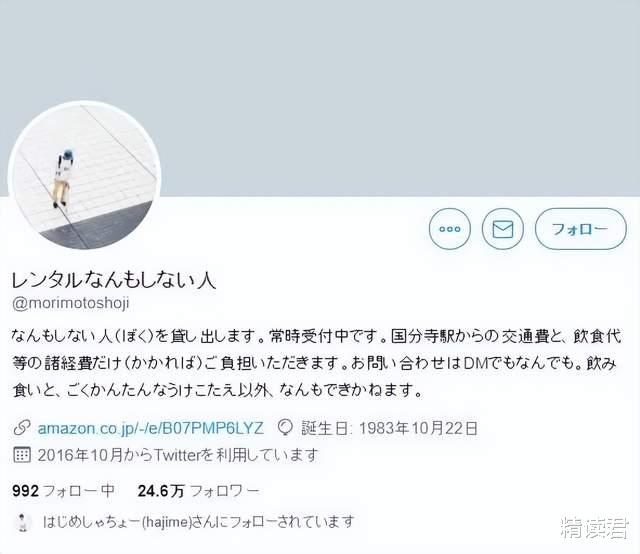Click the @morimotoshoji handle text

point(71,303)
